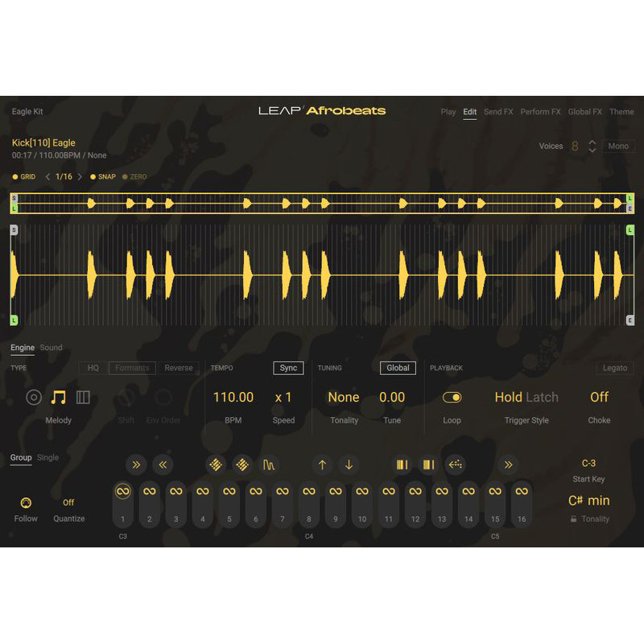This screenshot has width=644, height=644.
Task: Select Latch trigger style
Action: (542, 397)
